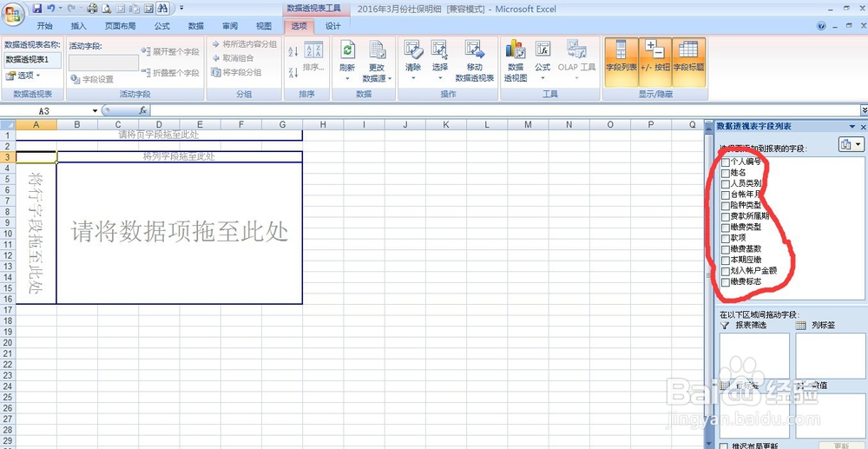This screenshot has width=868, height=449.
Task: Check the 费款所属期 field checkbox
Action: pos(725,216)
